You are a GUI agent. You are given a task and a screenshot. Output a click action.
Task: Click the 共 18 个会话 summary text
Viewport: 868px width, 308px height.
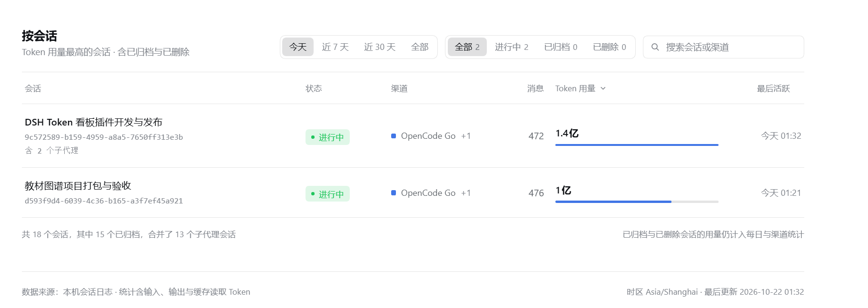click(128, 234)
